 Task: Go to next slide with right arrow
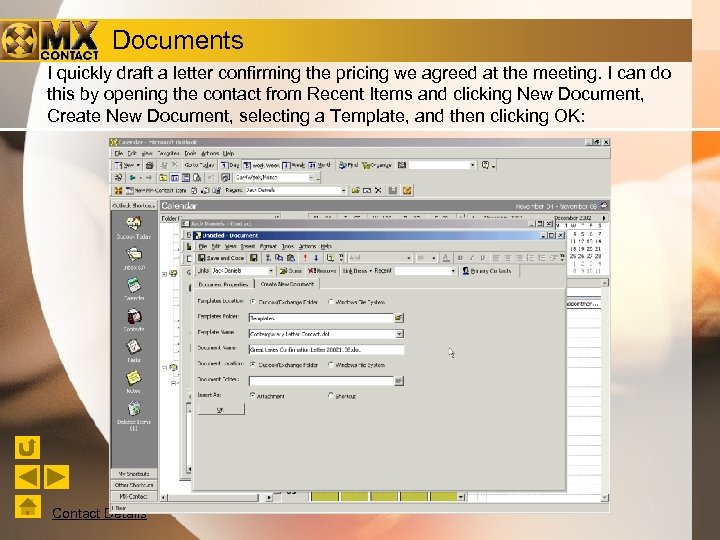pyautogui.click(x=56, y=477)
